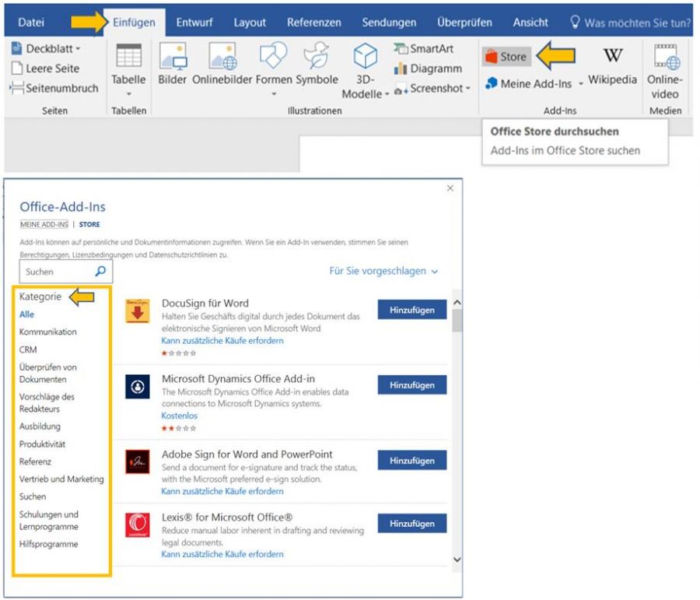Open the Formen shapes gallery
The image size is (700, 600).
[274, 70]
